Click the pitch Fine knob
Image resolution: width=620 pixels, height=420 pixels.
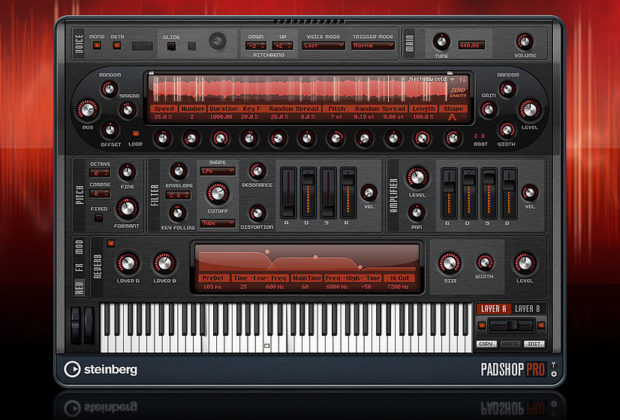127,172
